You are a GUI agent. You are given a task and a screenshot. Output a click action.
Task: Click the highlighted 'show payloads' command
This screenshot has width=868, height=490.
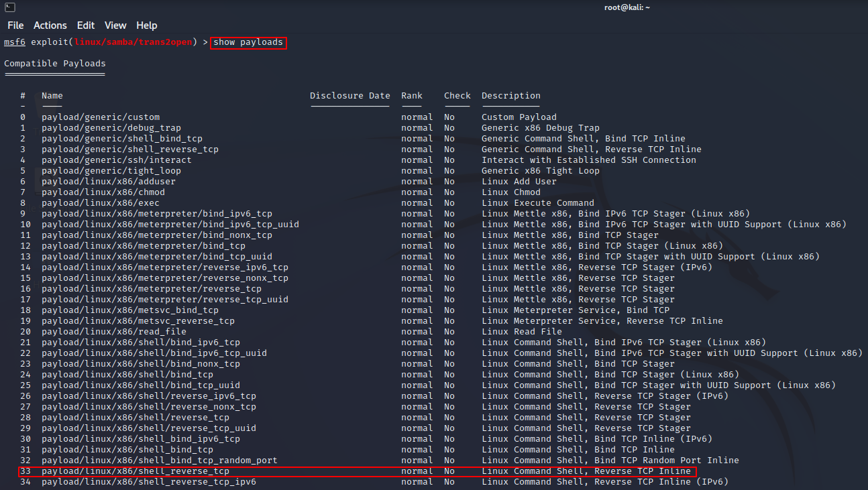tap(248, 42)
